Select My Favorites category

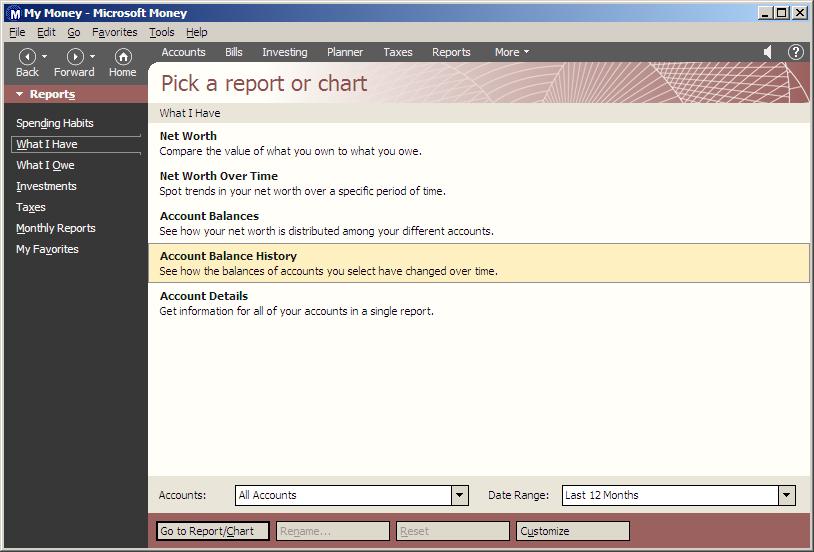47,249
